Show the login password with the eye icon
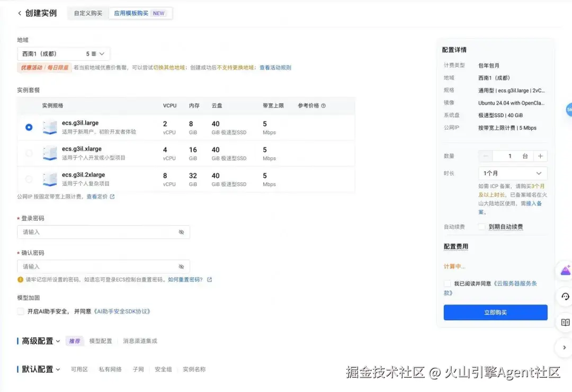The width and height of the screenshot is (572, 392). pos(181,232)
